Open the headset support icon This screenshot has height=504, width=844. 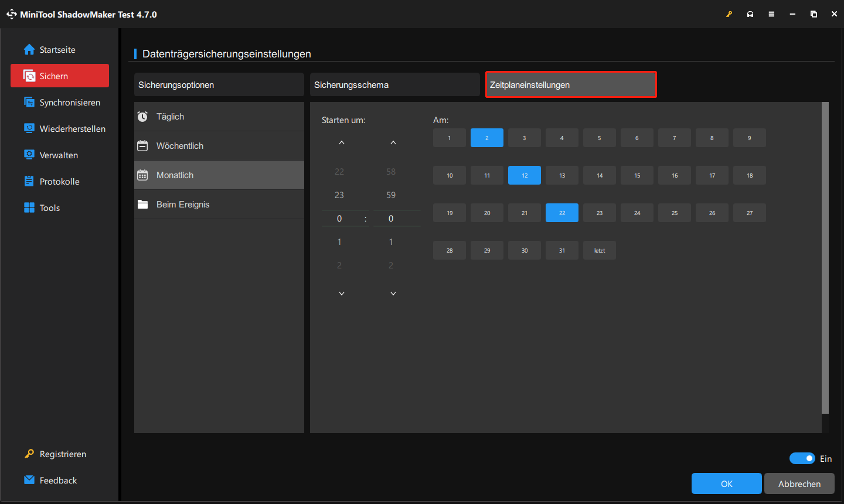coord(750,14)
